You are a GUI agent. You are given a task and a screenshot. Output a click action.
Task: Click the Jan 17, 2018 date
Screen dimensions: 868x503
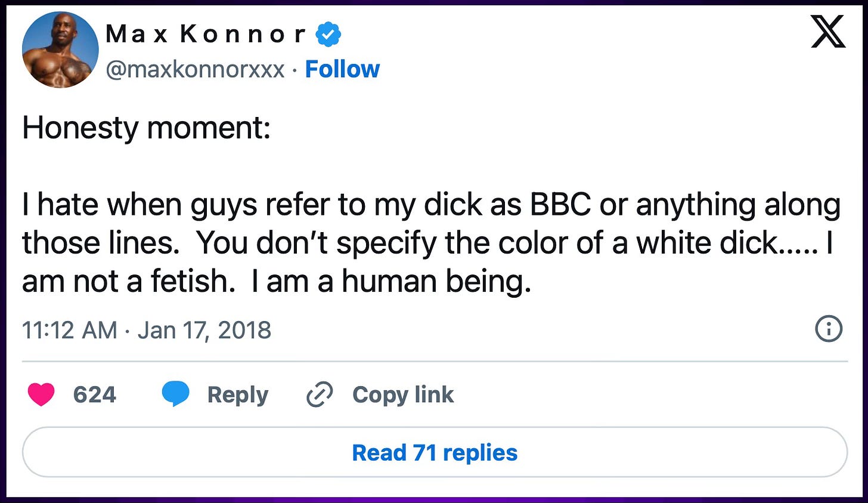pos(204,330)
